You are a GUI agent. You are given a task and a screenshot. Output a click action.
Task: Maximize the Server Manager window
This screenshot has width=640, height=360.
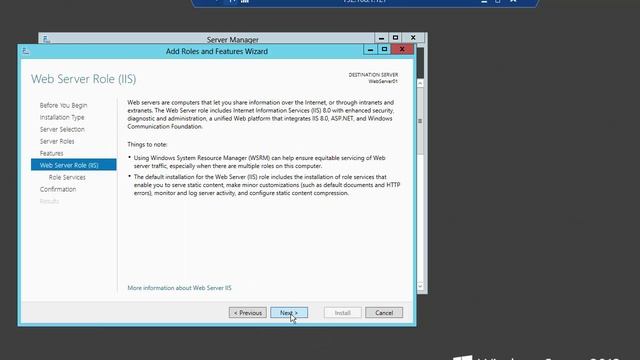[395, 38]
